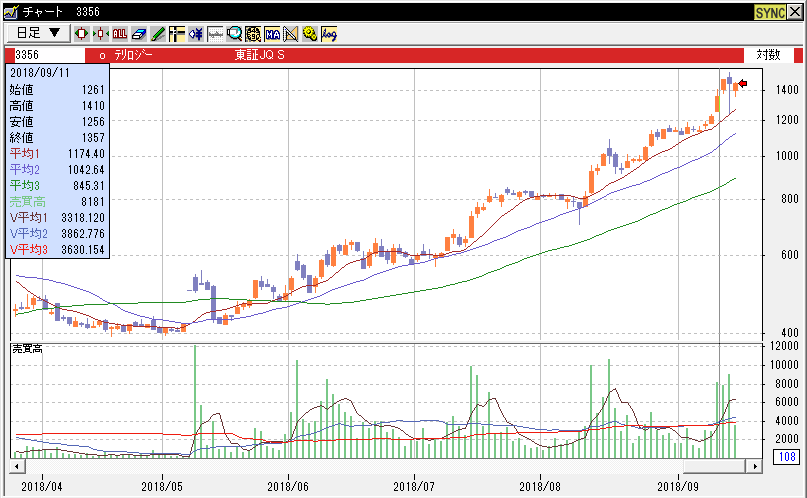Click the 対数 label in header
The height and width of the screenshot is (498, 807).
click(x=767, y=55)
